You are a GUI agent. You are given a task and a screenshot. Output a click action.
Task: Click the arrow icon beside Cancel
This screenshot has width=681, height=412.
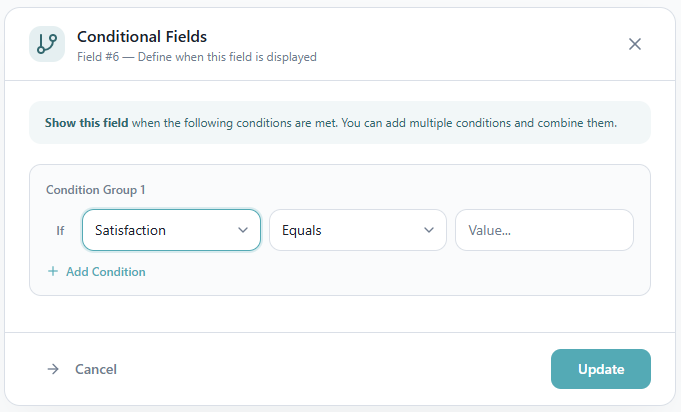coord(53,369)
